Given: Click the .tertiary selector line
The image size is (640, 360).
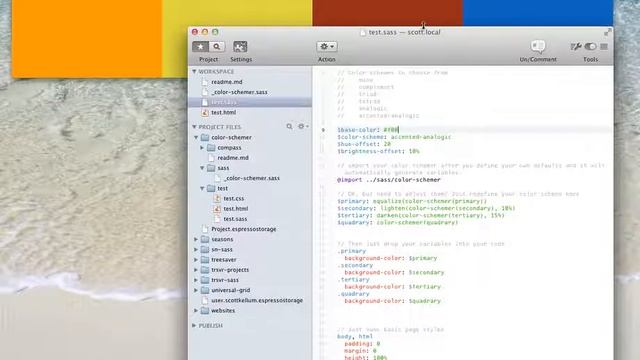Looking at the screenshot, I should point(353,280).
